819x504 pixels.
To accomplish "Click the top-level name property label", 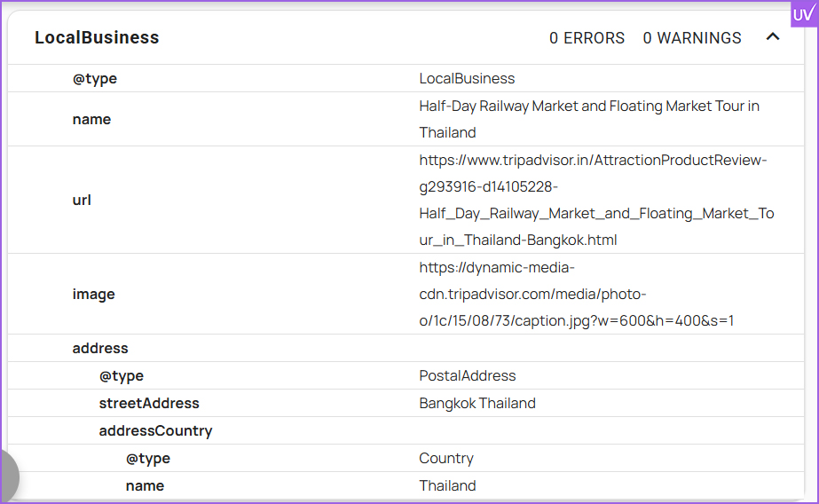I will (x=91, y=119).
